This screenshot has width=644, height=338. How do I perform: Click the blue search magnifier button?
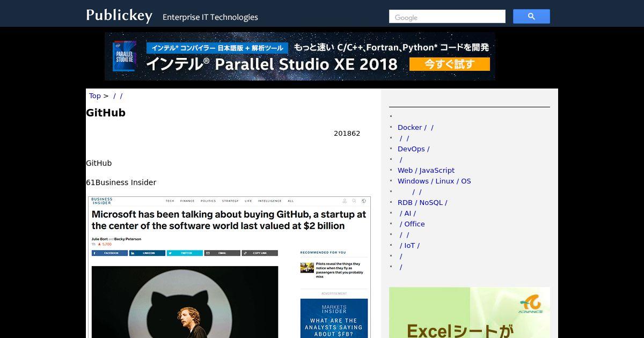[531, 17]
